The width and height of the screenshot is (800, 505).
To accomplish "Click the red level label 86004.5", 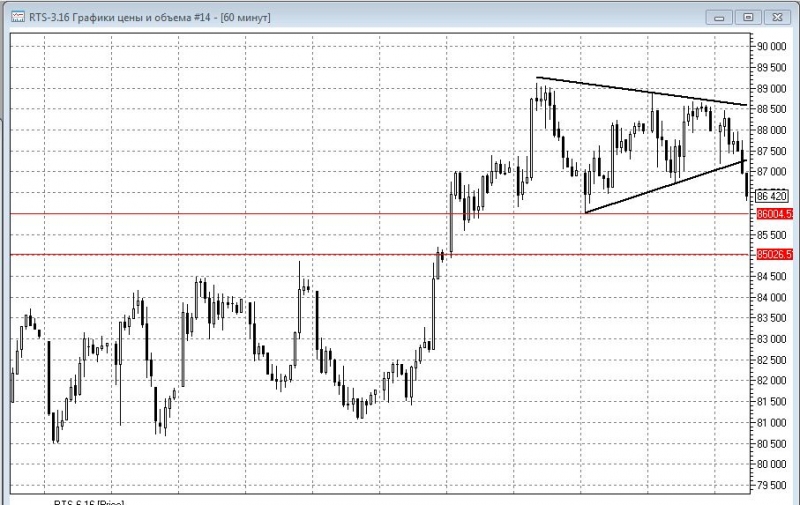I will click(x=774, y=214).
